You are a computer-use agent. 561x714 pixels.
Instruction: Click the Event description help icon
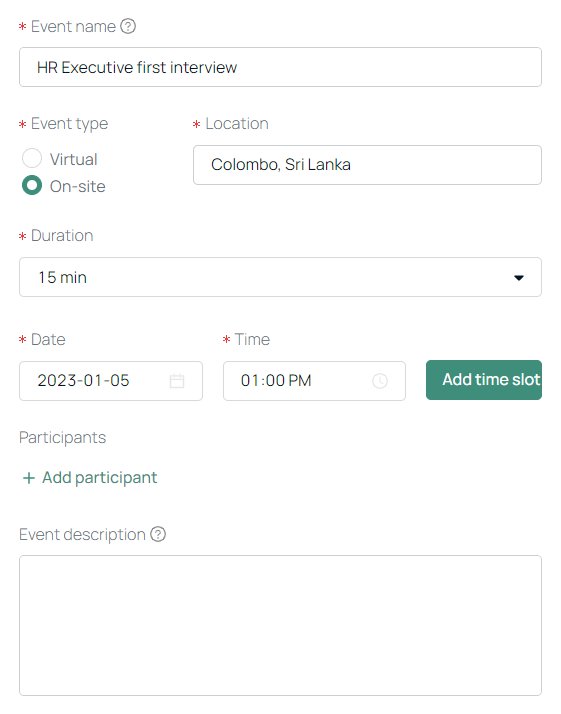[x=158, y=534]
